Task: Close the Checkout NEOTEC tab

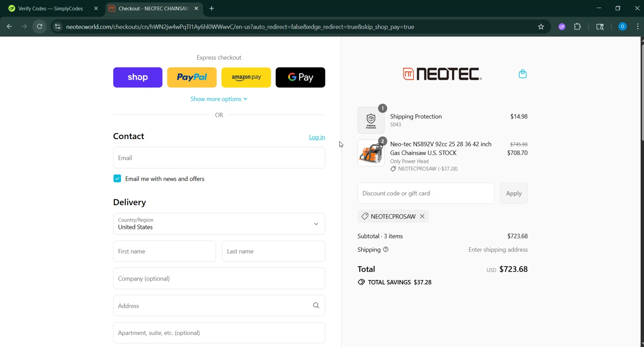Action: (x=196, y=9)
